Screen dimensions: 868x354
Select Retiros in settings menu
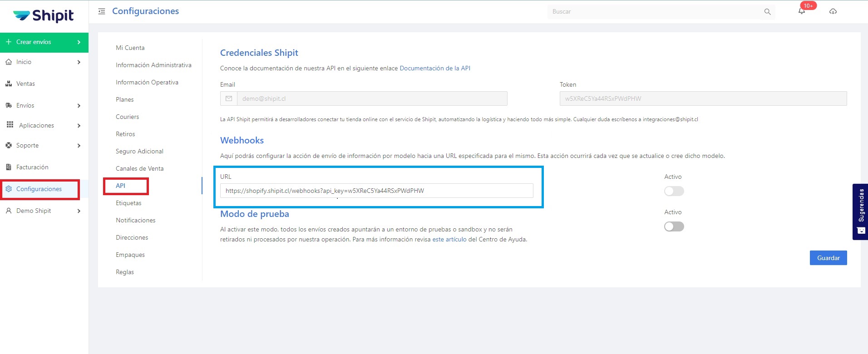click(125, 134)
